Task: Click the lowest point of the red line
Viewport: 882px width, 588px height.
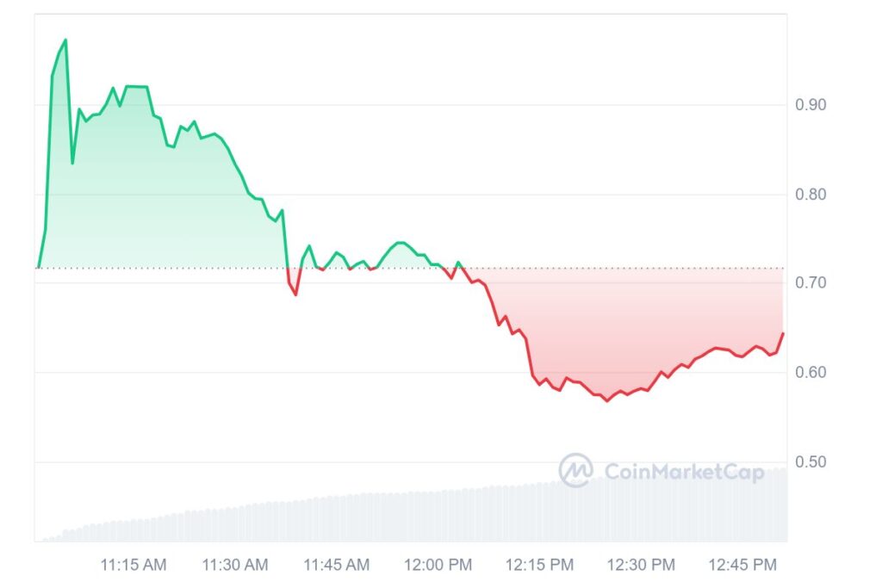Action: coord(606,400)
